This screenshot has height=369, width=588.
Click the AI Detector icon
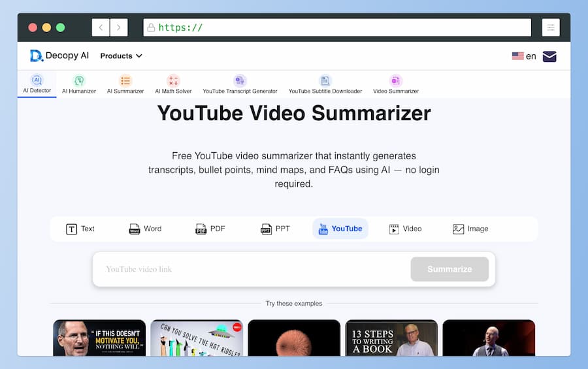tap(37, 80)
